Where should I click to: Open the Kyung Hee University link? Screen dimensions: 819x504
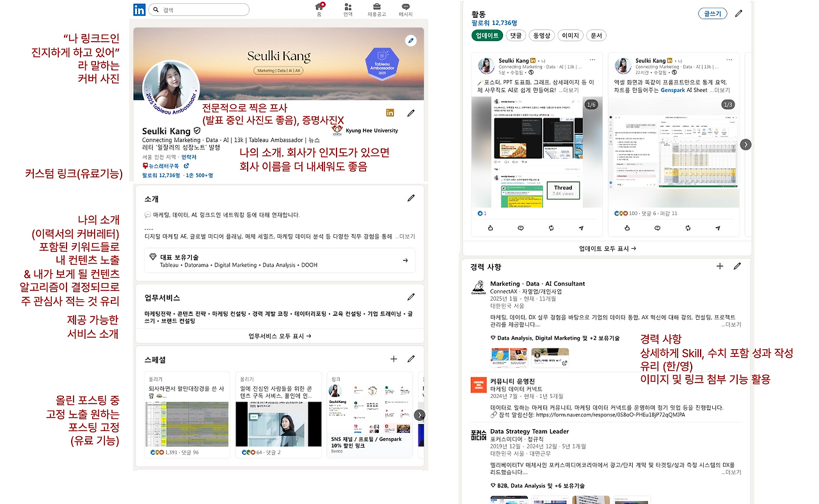tap(365, 131)
